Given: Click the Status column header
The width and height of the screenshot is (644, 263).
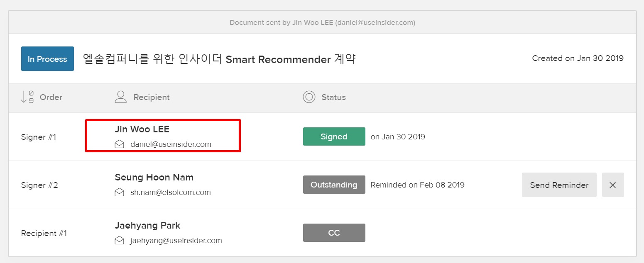Looking at the screenshot, I should tap(333, 97).
